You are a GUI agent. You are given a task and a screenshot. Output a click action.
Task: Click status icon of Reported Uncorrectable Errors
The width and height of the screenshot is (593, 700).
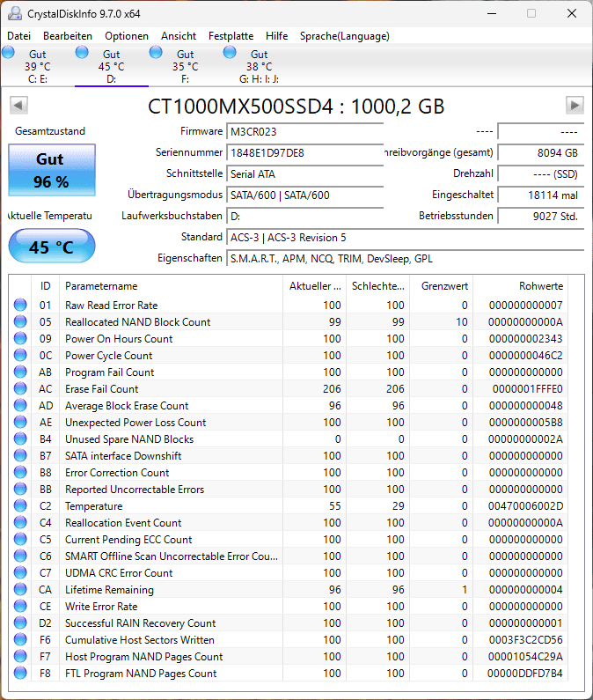click(20, 489)
